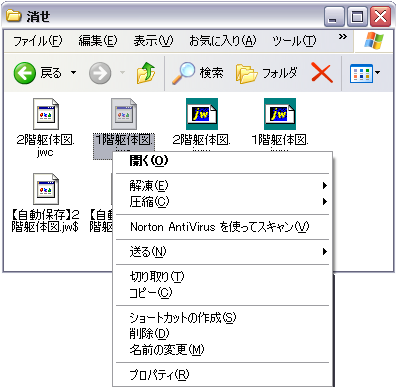Click the red X delete toolbar icon
Screen dimensions: 397x387
pos(322,72)
